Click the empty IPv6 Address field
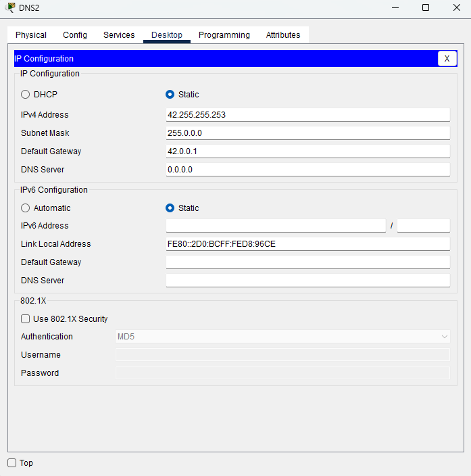The height and width of the screenshot is (476, 471). pos(276,226)
